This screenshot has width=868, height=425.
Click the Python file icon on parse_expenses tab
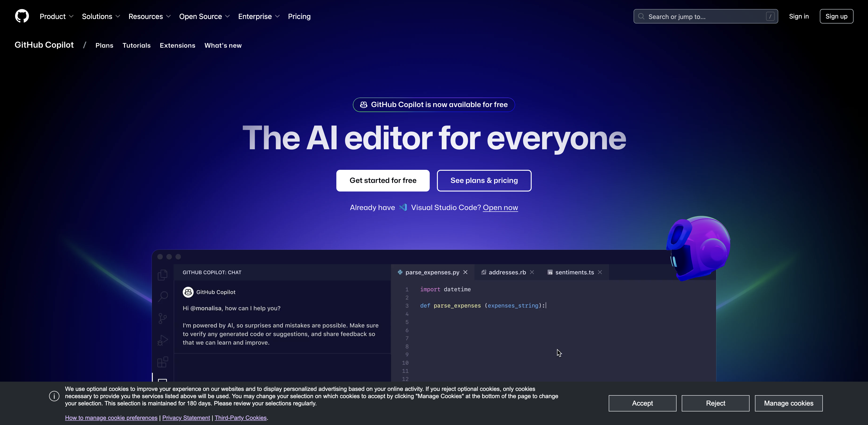(x=400, y=272)
